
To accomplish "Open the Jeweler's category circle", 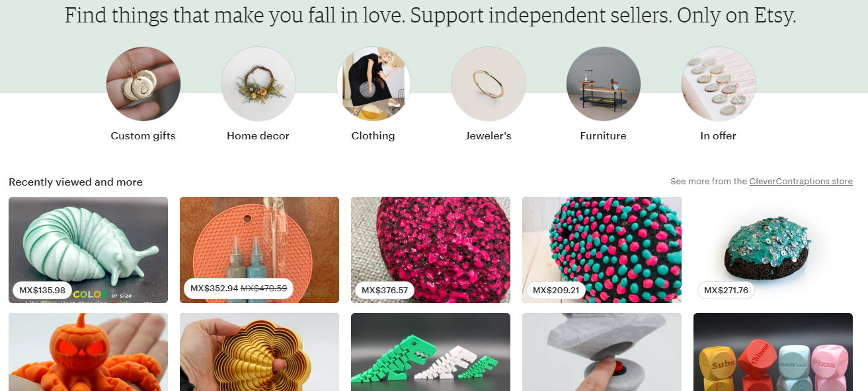I will [x=488, y=84].
